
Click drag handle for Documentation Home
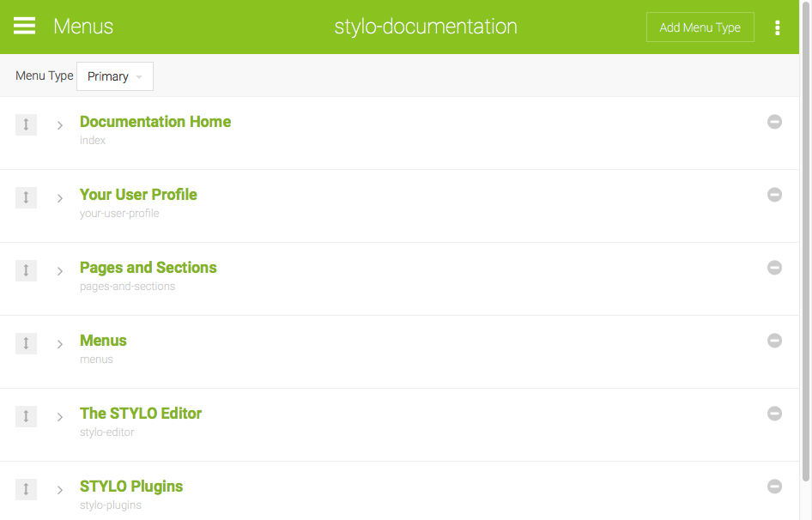[26, 125]
